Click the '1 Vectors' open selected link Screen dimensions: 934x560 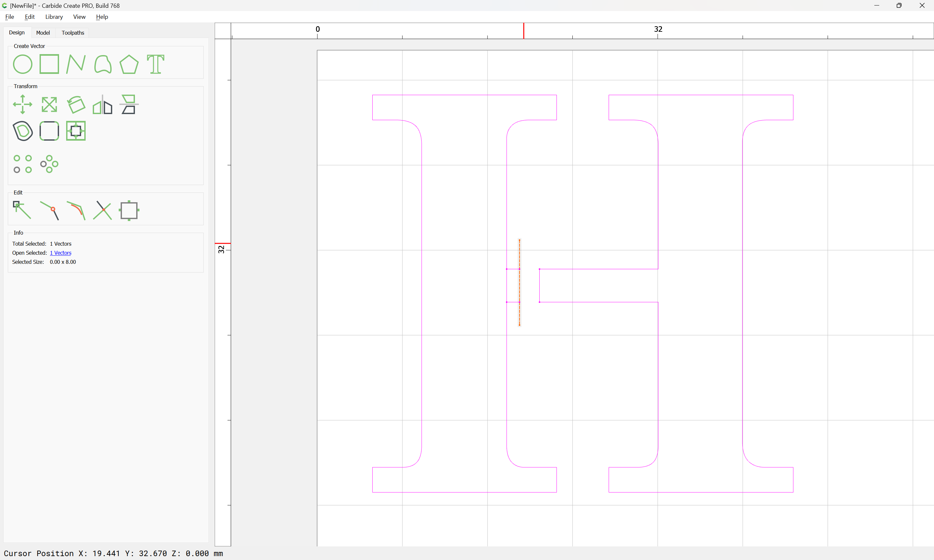click(x=60, y=253)
